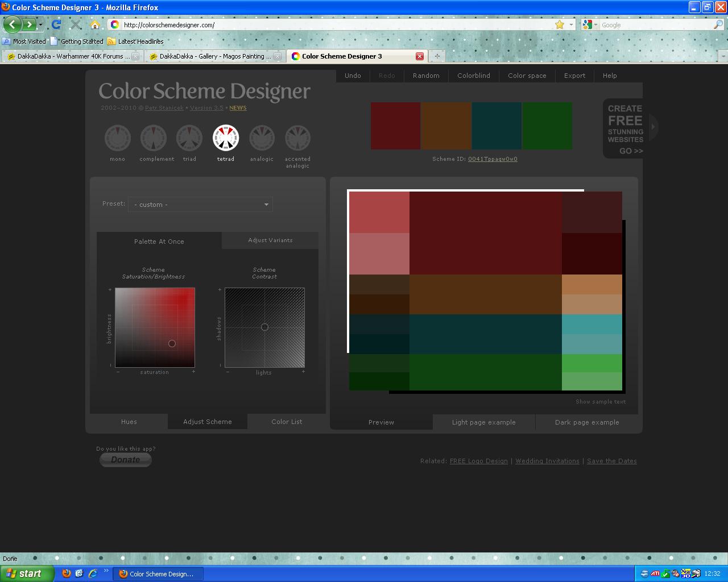Switch to the Adjust Variants tab
Image resolution: width=728 pixels, height=582 pixels.
[x=270, y=240]
